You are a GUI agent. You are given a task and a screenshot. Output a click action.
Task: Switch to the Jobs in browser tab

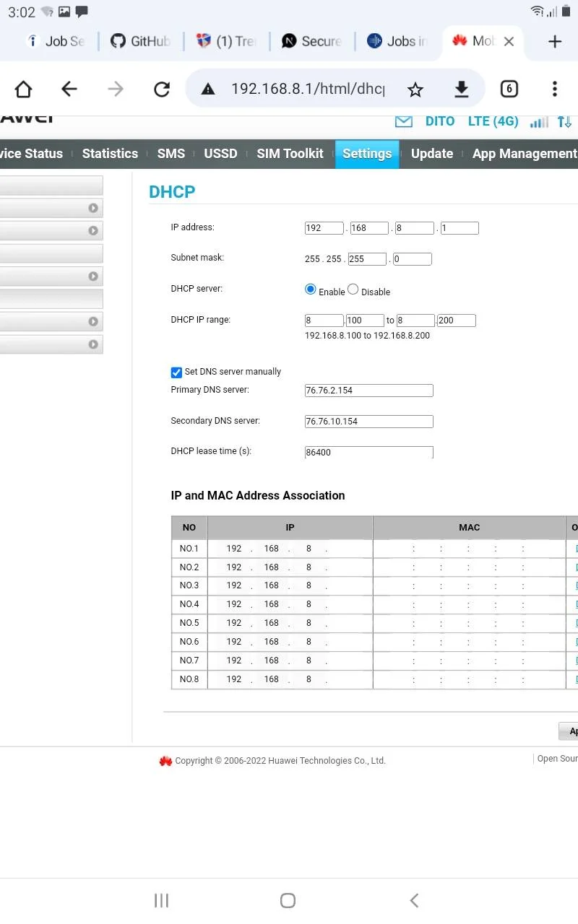398,41
